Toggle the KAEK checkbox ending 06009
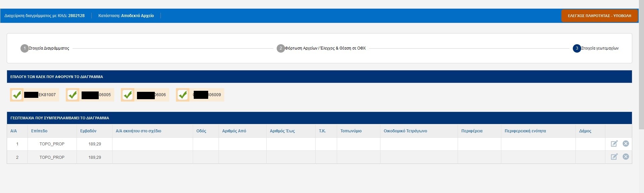Viewport: 644px width, 193px height. 183,95
